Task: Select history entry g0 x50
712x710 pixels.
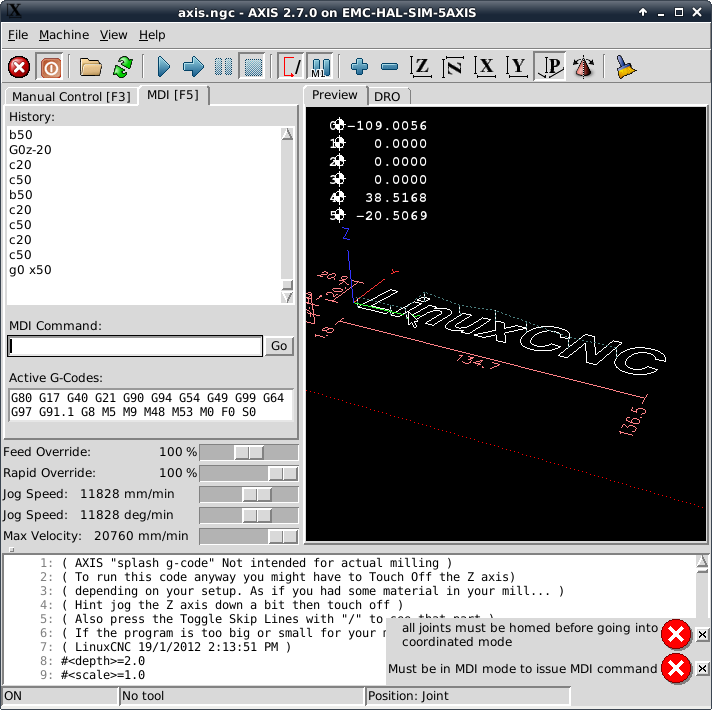Action: (30, 270)
